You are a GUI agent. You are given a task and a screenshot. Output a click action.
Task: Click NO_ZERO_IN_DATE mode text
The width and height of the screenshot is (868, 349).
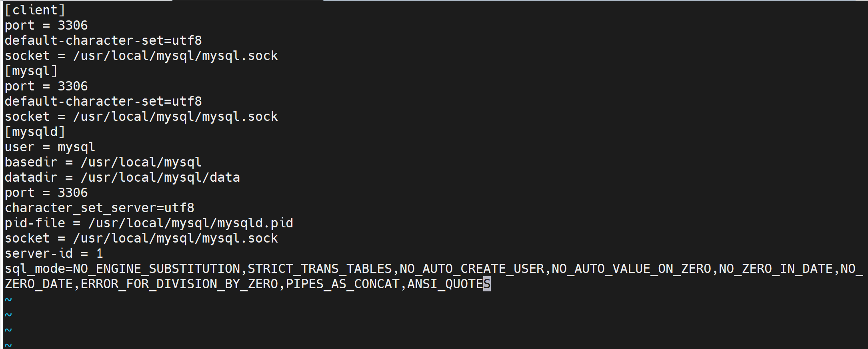776,269
